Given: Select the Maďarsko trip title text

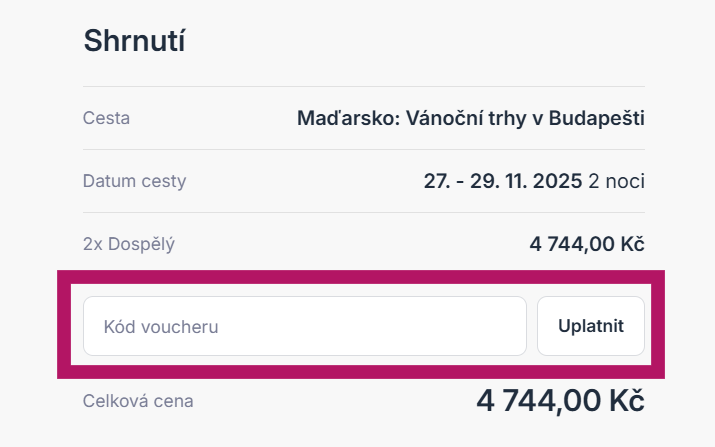Looking at the screenshot, I should [470, 119].
